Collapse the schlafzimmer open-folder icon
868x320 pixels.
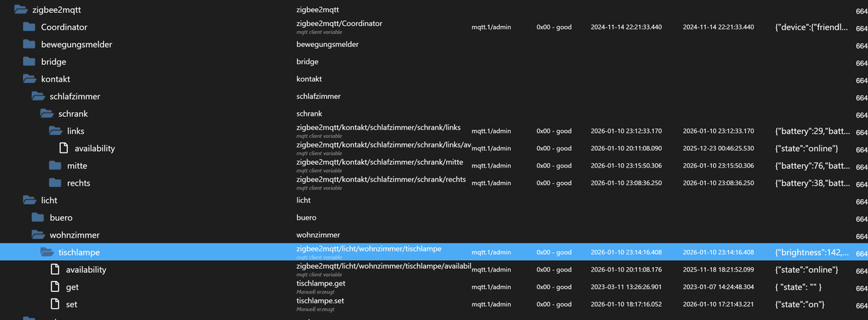38,96
